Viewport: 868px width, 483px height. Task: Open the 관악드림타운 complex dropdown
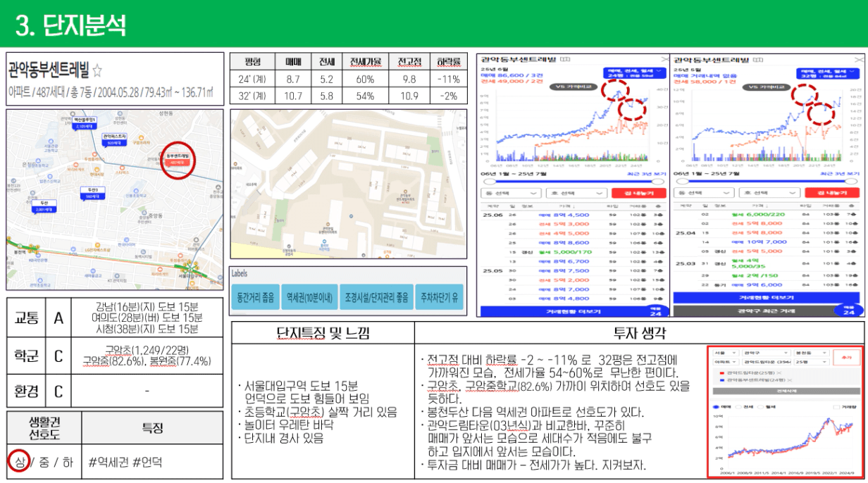(767, 362)
